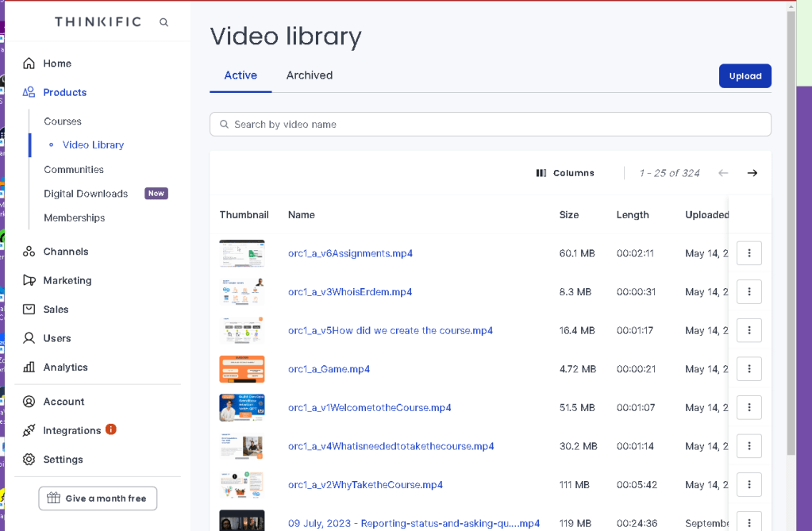This screenshot has height=531, width=812.
Task: Open Home from the sidebar
Action: tap(57, 63)
